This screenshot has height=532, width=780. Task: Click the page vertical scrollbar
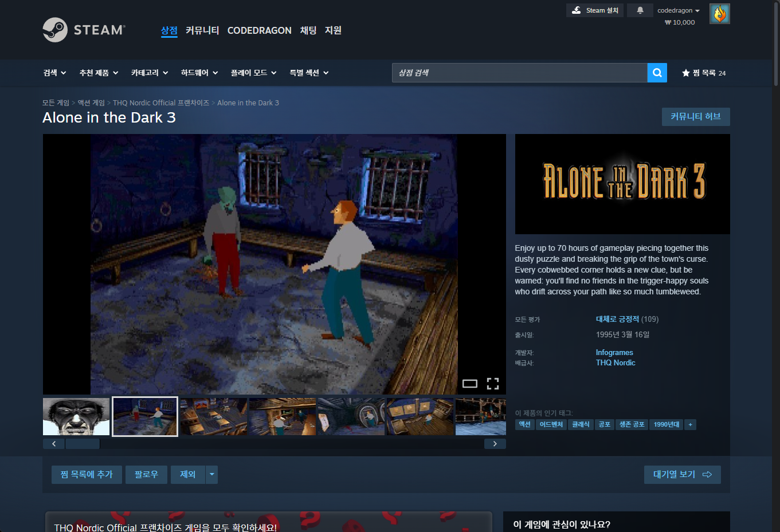point(776,43)
